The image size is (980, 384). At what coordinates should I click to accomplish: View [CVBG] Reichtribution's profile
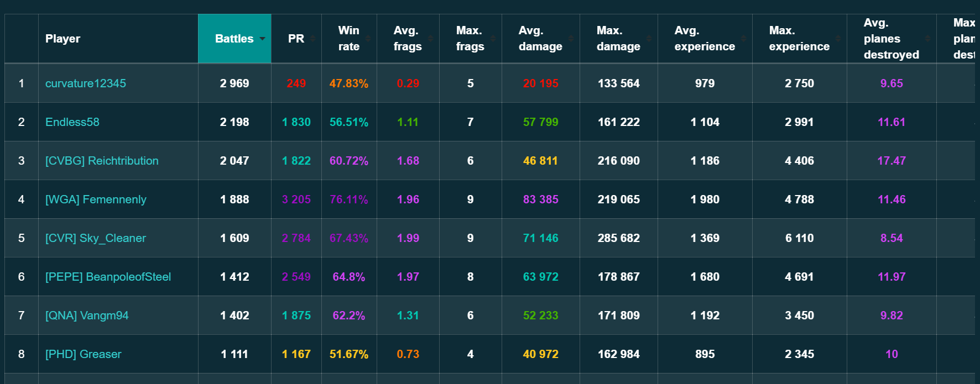pyautogui.click(x=102, y=161)
